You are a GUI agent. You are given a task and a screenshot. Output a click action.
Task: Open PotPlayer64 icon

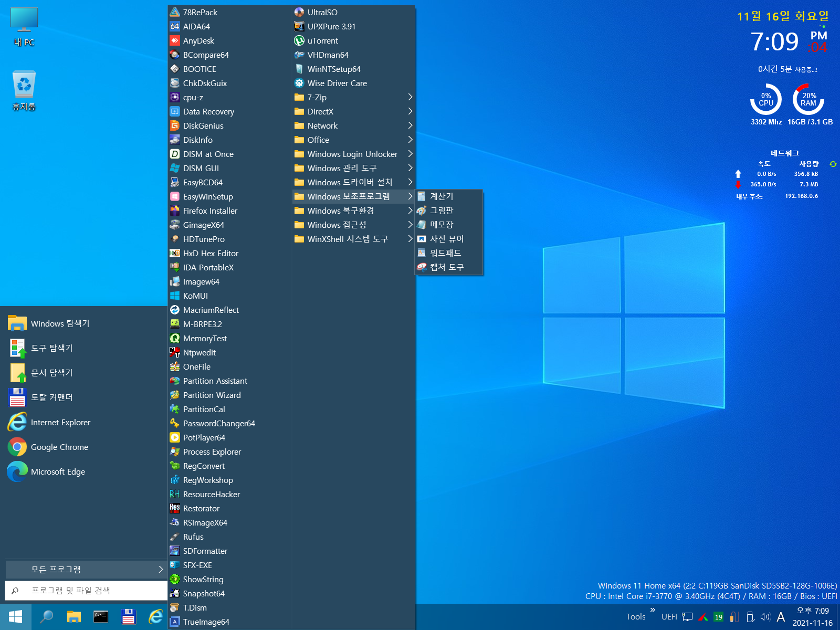click(x=175, y=437)
